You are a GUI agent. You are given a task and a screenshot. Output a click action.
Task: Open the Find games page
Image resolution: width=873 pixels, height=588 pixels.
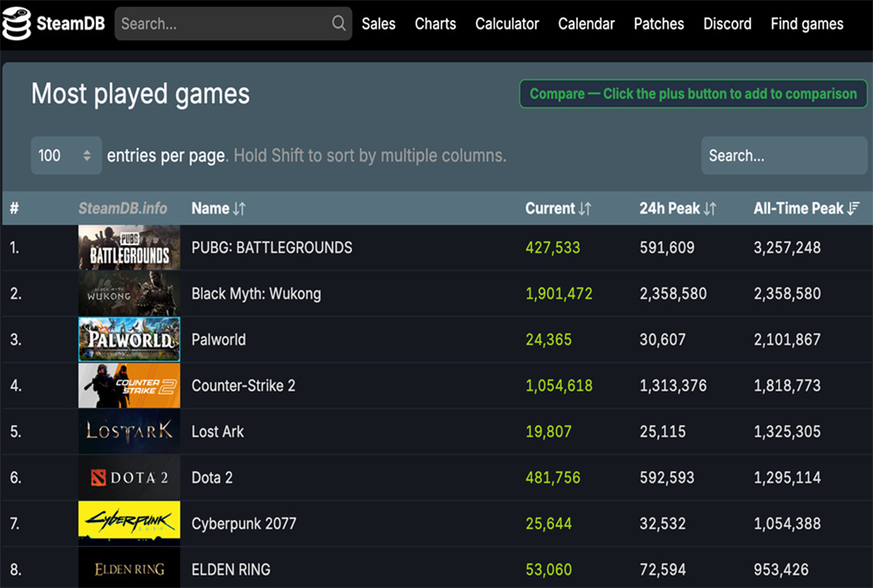pos(807,24)
